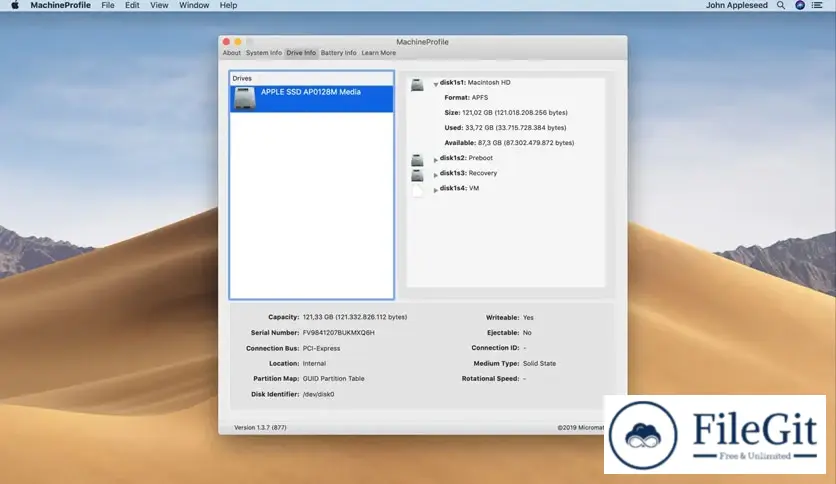
Task: Click the MachineProfile window title
Action: (x=422, y=42)
